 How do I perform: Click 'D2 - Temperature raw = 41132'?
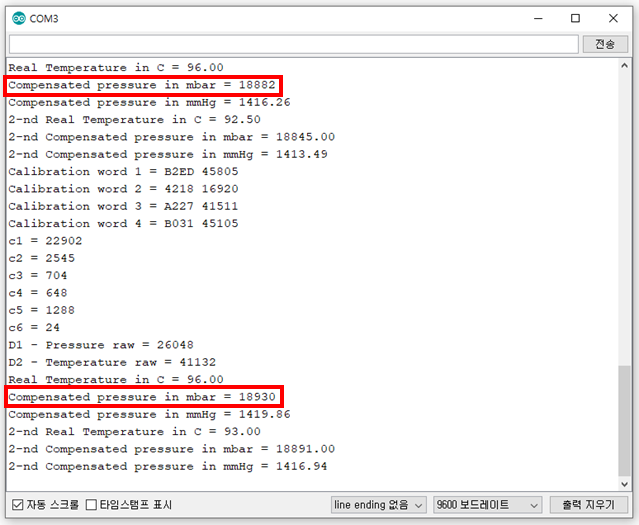pos(112,362)
